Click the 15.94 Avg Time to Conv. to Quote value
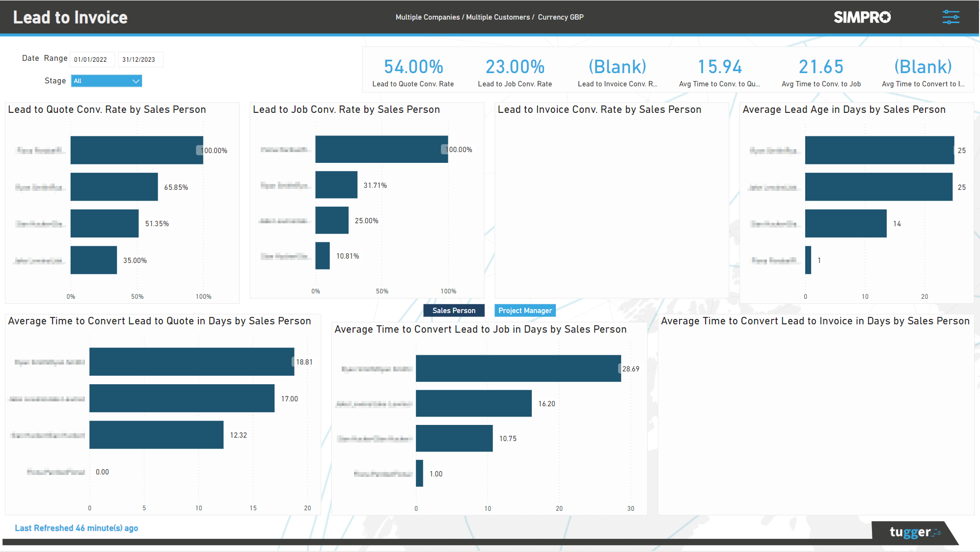This screenshot has height=552, width=980. pos(720,67)
